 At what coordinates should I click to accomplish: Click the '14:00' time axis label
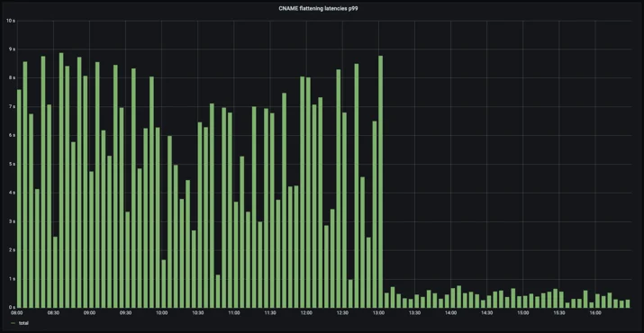click(x=450, y=313)
